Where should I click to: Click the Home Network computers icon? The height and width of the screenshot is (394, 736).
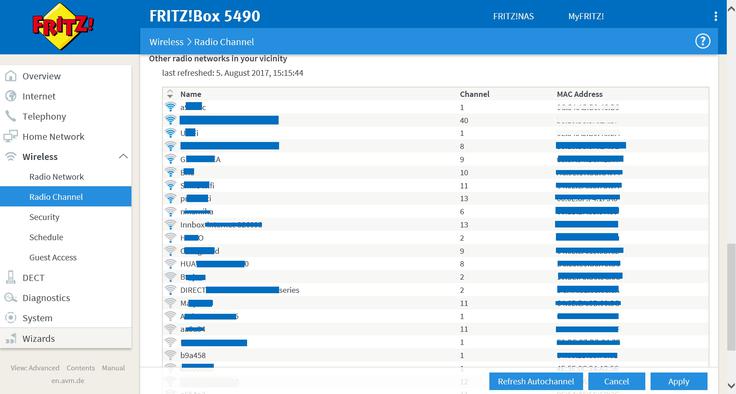10,137
